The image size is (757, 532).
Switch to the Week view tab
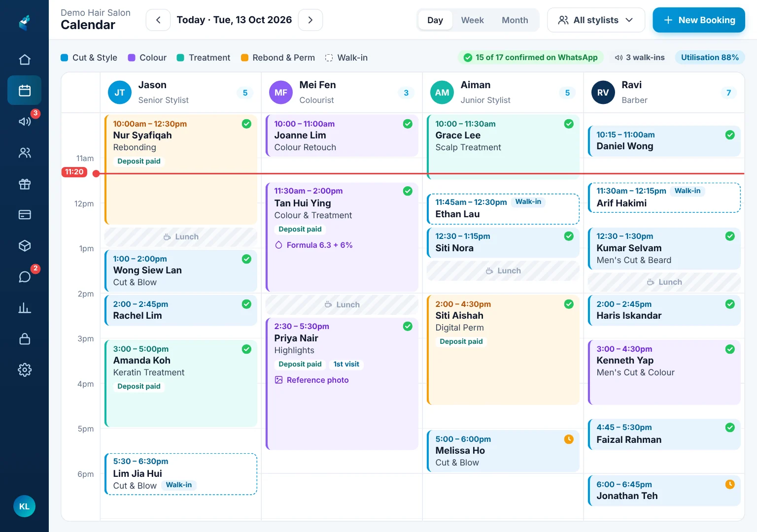(473, 20)
